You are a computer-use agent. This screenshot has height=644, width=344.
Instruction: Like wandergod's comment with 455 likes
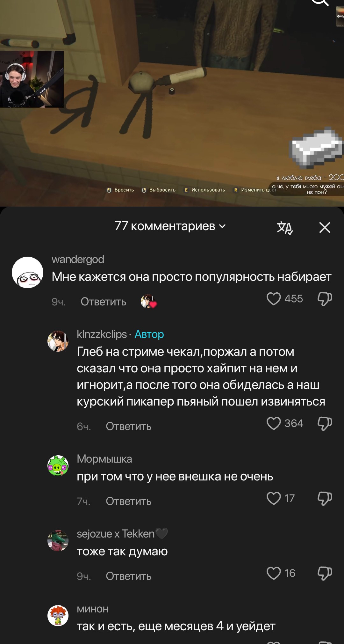point(274,299)
